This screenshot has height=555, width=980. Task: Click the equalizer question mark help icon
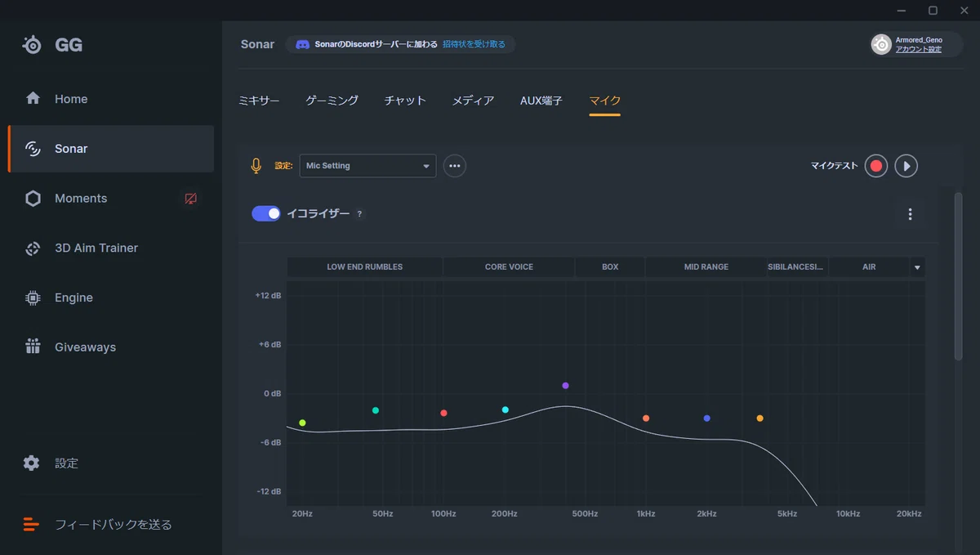pyautogui.click(x=359, y=214)
